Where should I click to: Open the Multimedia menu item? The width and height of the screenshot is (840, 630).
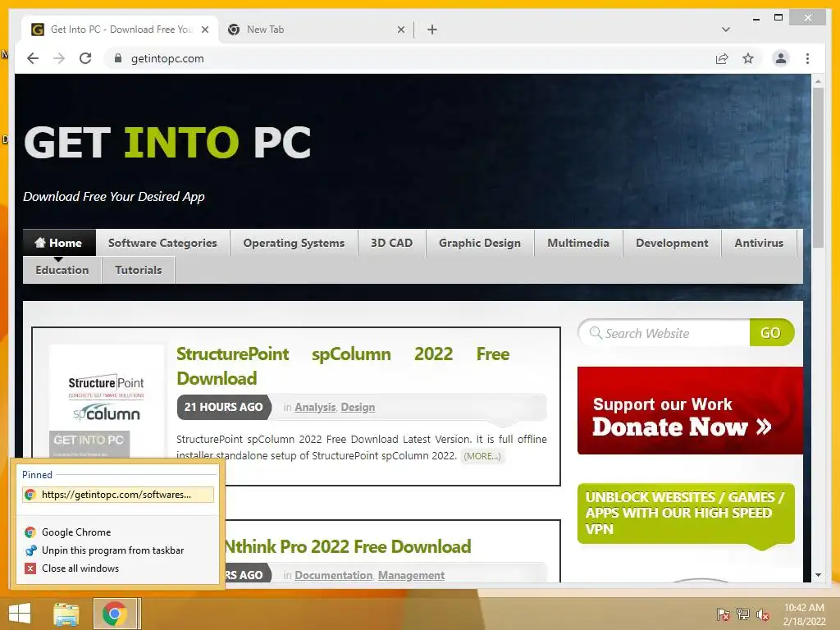(x=578, y=243)
